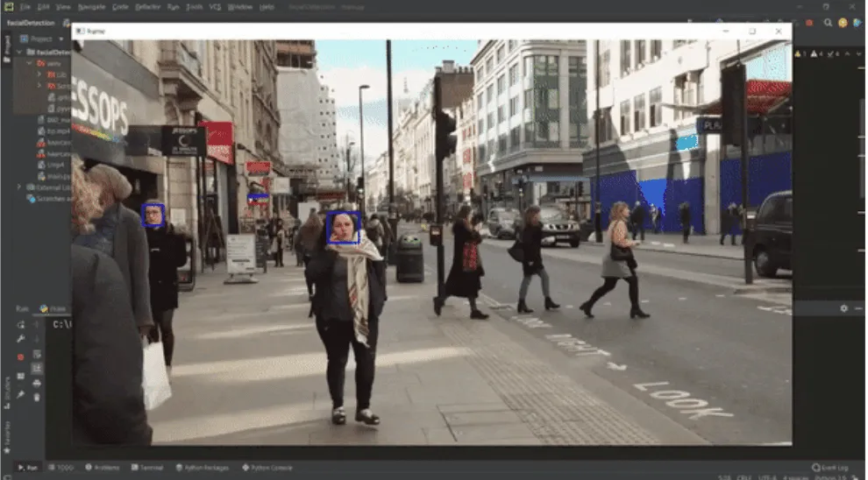Open the Refactor menu
868x480 pixels.
[148, 7]
